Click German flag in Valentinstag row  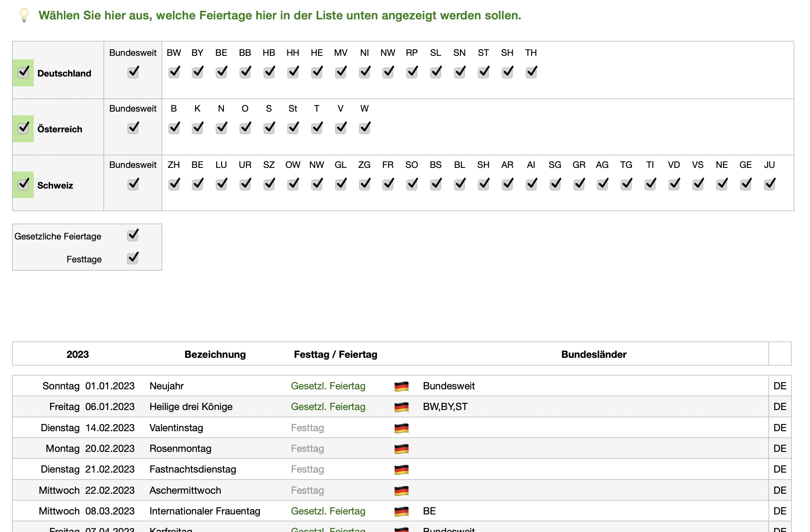coord(401,428)
